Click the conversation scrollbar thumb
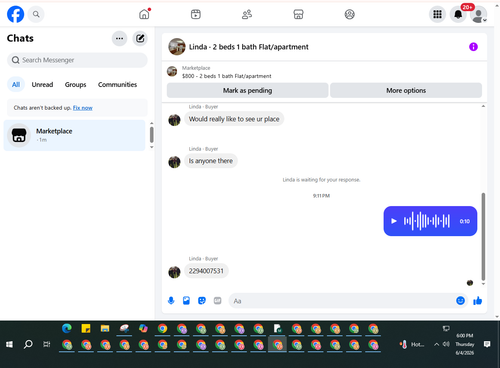This screenshot has width=500, height=368. 483,236
